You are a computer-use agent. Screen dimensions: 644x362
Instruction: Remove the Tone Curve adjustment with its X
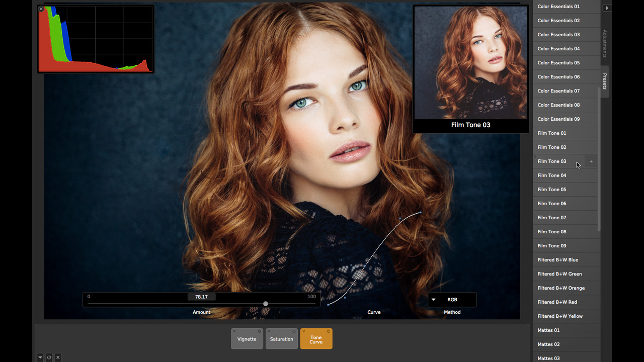pyautogui.click(x=304, y=331)
